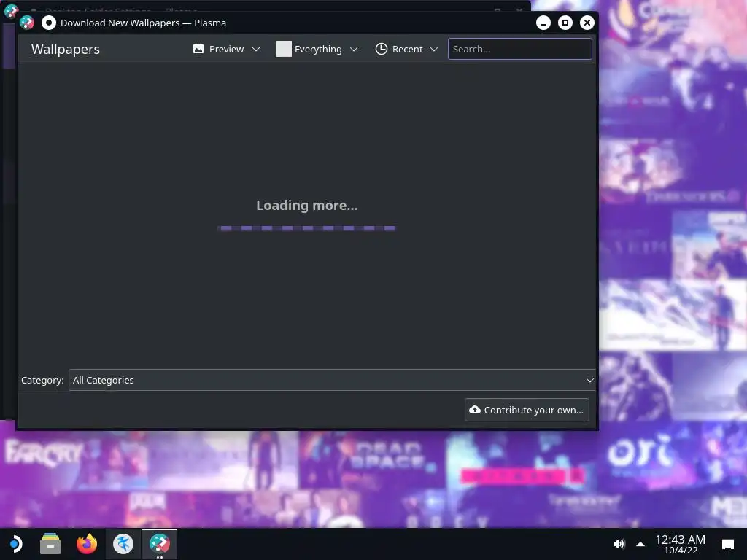Click the image icon beside Preview
This screenshot has width=747, height=560.
198,49
